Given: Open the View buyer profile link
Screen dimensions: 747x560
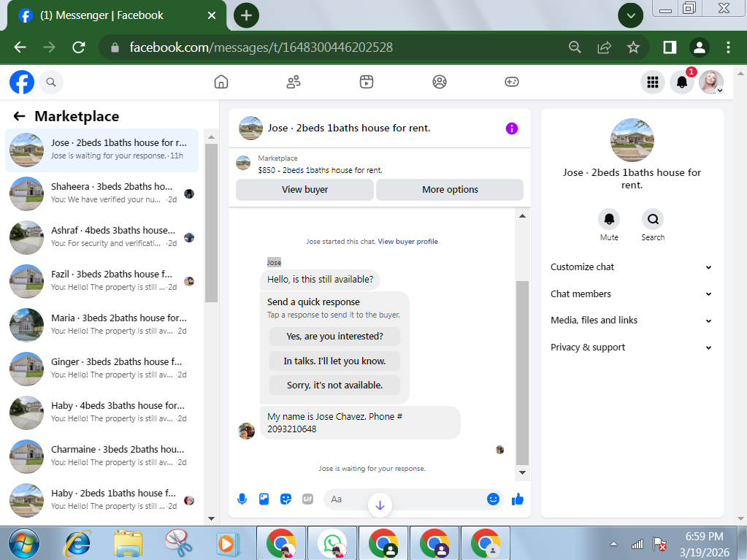Looking at the screenshot, I should [x=407, y=242].
